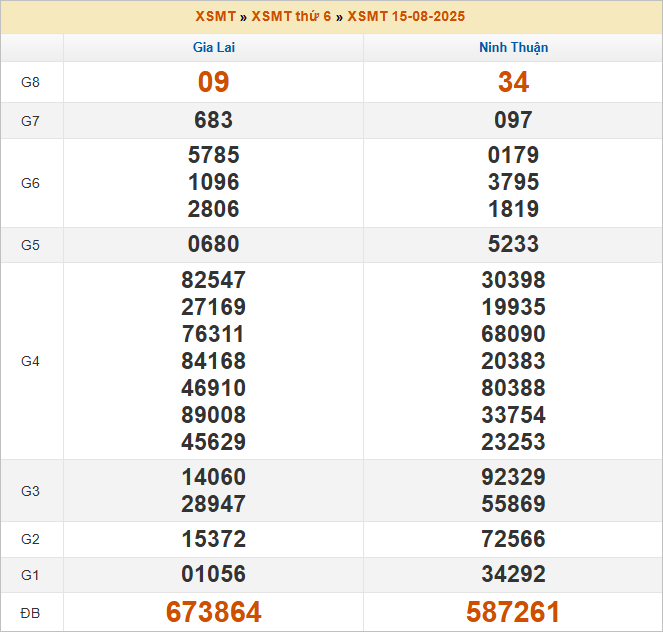Select G1 number 34292
This screenshot has width=663, height=632.
pyautogui.click(x=513, y=575)
